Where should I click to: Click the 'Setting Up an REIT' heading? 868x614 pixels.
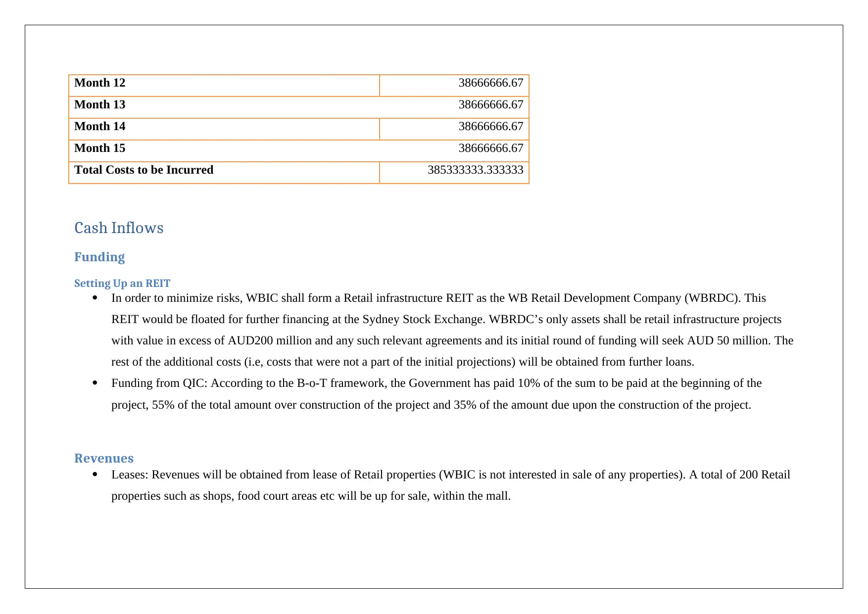(122, 283)
